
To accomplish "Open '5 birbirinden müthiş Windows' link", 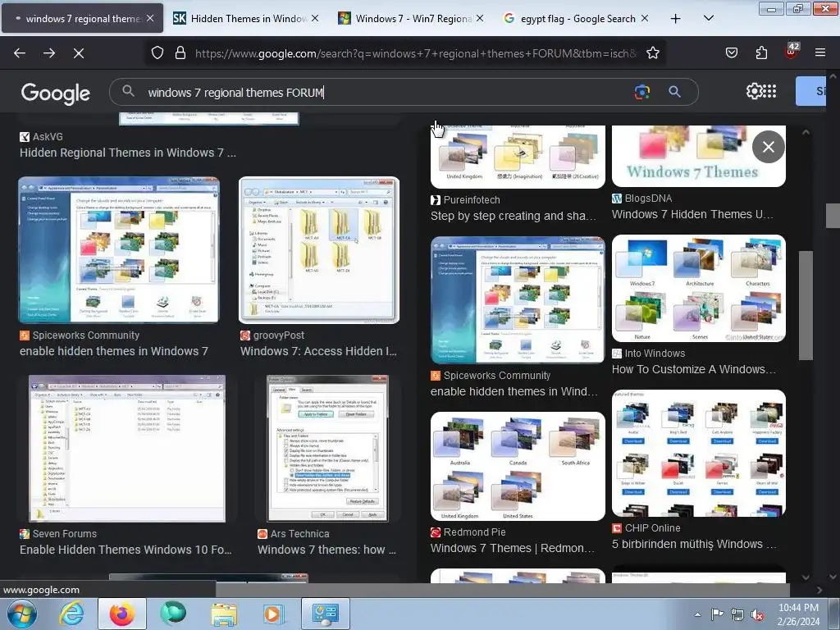I will coord(694,544).
